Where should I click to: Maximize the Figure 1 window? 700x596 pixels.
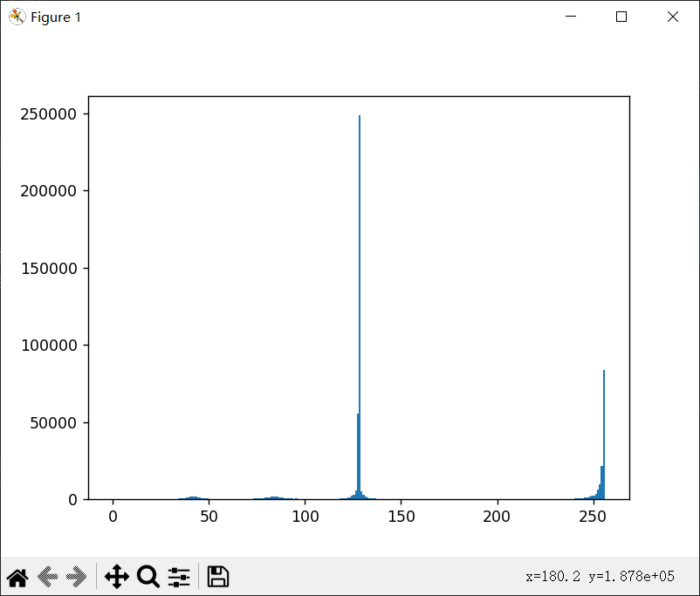[x=621, y=17]
